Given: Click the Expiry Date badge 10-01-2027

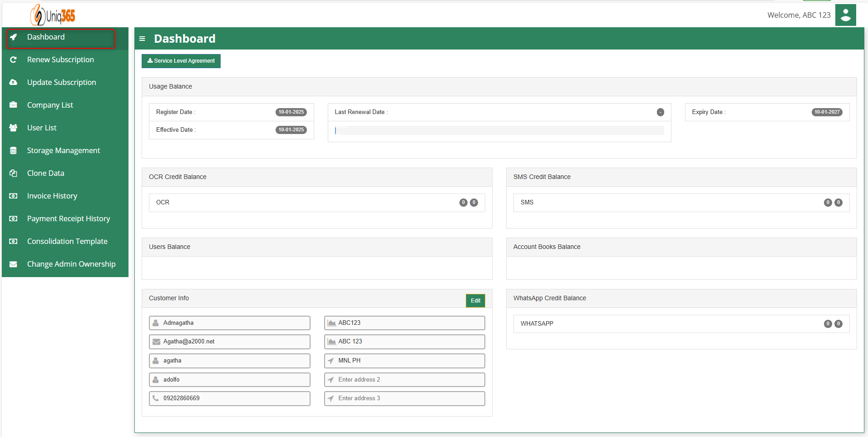Looking at the screenshot, I should (x=827, y=112).
